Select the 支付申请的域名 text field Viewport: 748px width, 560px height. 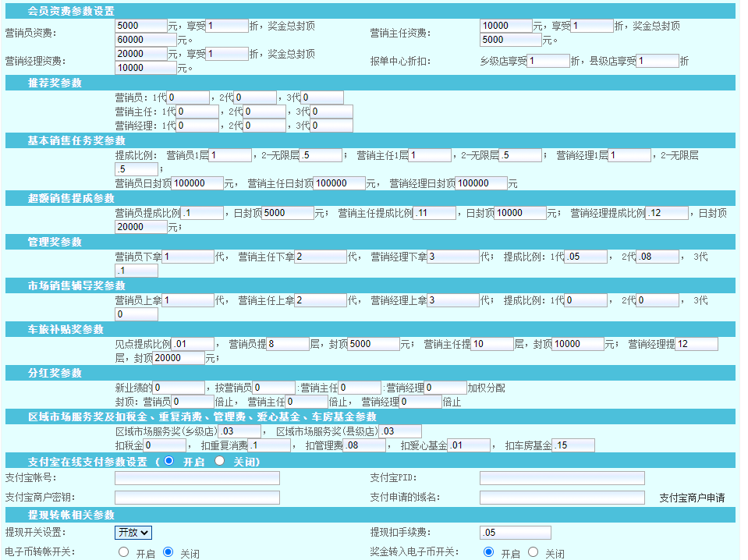[x=562, y=498]
